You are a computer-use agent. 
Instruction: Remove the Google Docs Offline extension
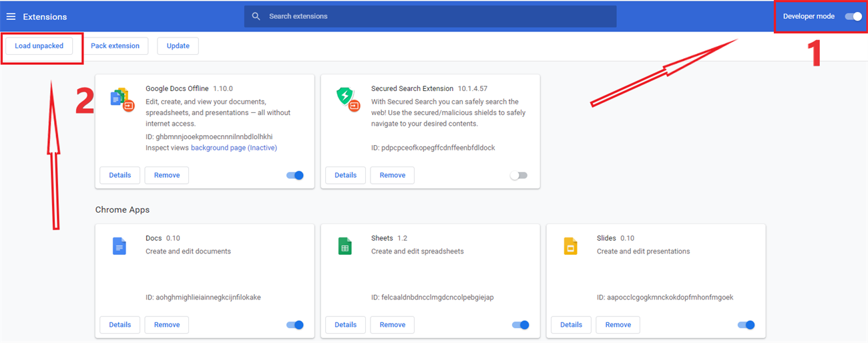pyautogui.click(x=167, y=175)
